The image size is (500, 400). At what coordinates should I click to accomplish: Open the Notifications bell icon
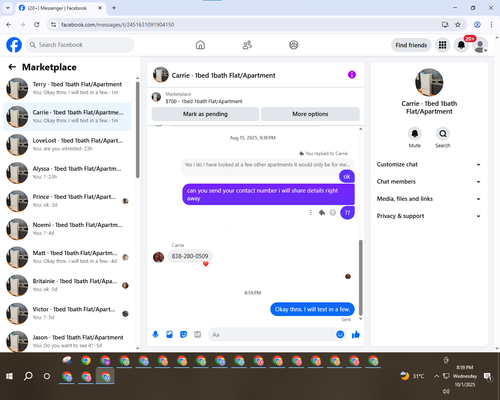[461, 45]
